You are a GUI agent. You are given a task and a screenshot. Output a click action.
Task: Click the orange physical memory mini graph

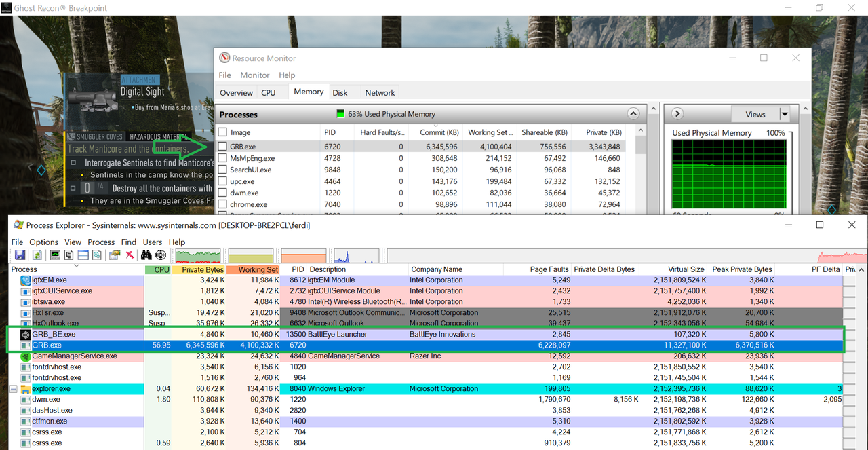[304, 256]
